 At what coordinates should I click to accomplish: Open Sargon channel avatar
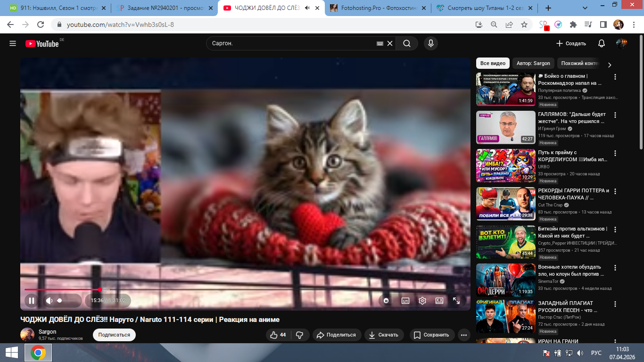point(27,335)
